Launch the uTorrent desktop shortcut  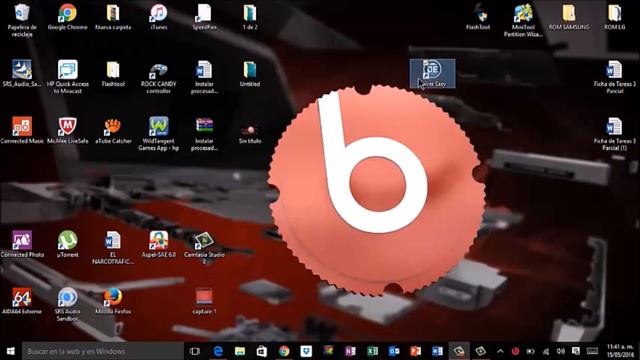tap(67, 244)
